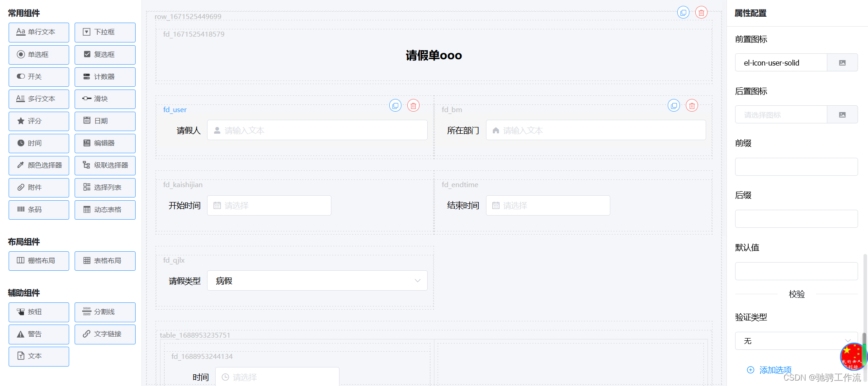Select the fd_kaishijian field label
Screen dimensions: 868x386
183,185
